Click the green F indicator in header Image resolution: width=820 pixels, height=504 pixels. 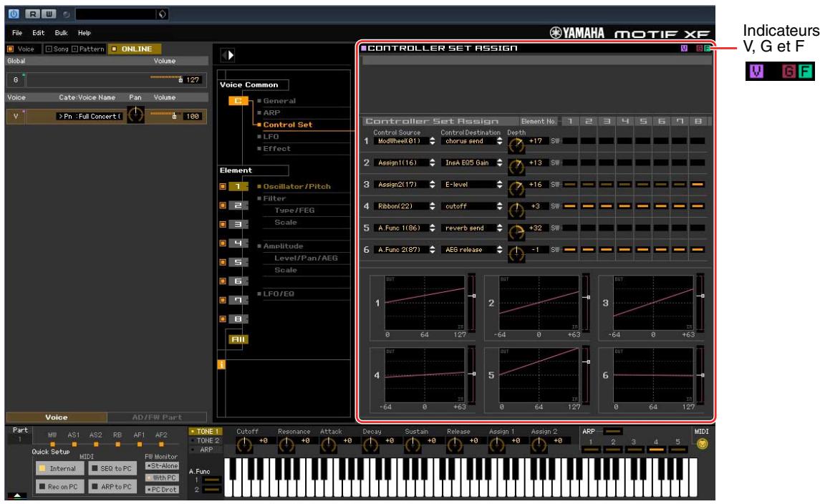[x=707, y=48]
